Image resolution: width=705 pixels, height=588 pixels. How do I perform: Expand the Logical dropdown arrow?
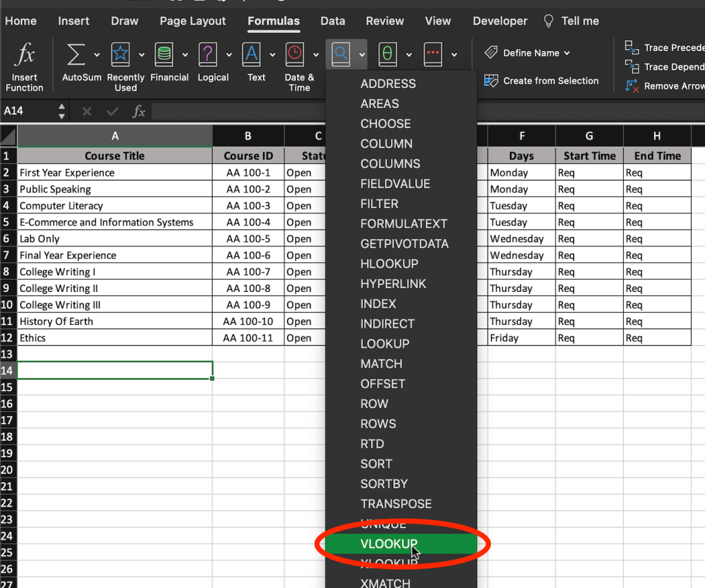pos(229,55)
